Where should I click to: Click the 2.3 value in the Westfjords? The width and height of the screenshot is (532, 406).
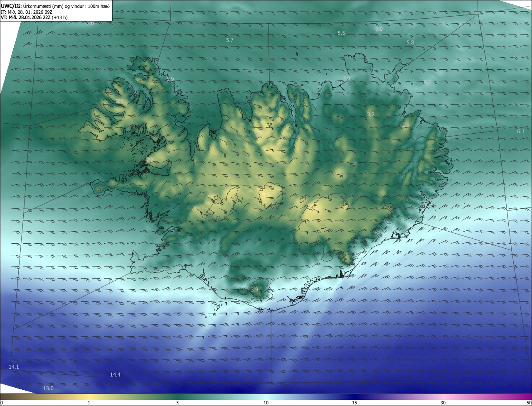120,101
